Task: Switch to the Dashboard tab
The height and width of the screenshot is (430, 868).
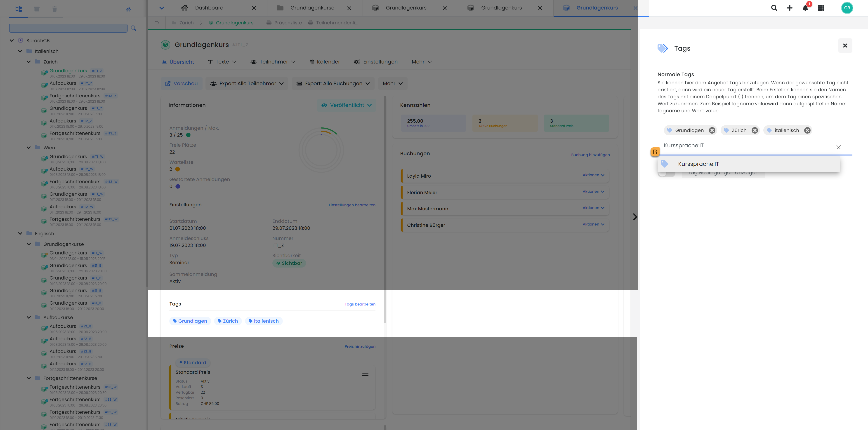Action: 209,7
